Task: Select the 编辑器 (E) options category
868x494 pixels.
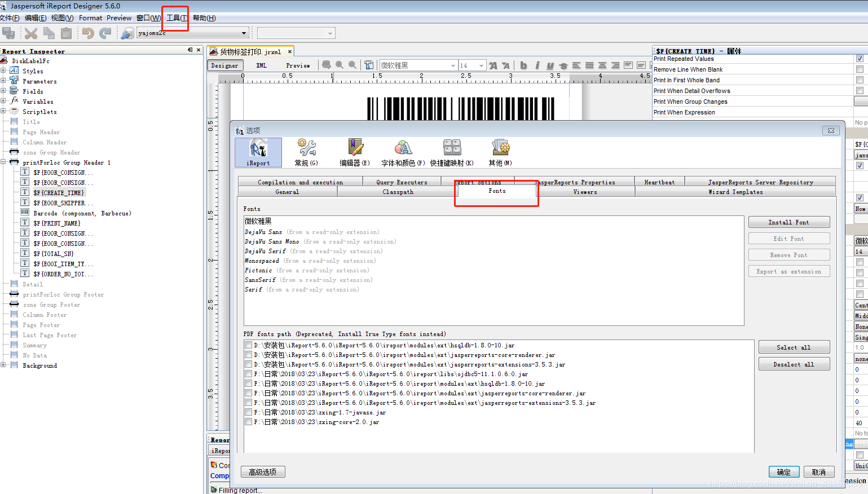Action: [x=355, y=152]
